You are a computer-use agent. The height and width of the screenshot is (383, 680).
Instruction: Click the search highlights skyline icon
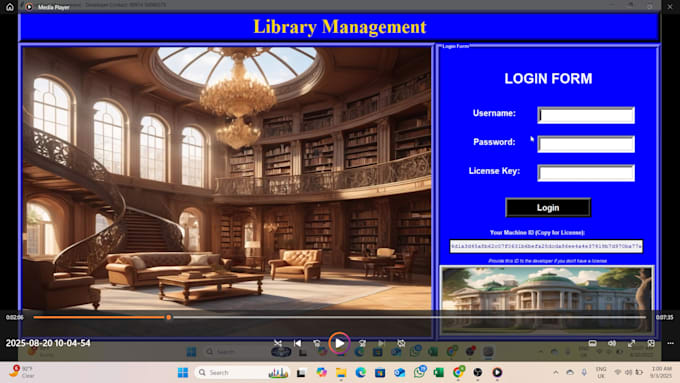(278, 373)
